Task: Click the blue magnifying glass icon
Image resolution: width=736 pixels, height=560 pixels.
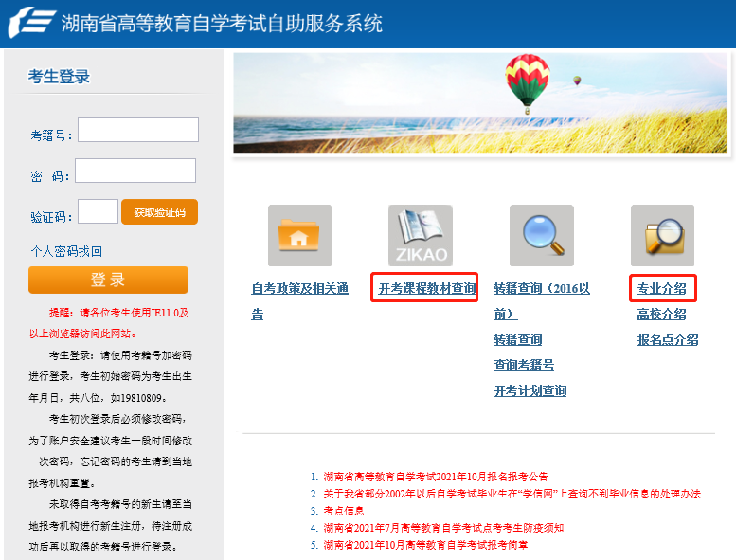Action: (541, 236)
